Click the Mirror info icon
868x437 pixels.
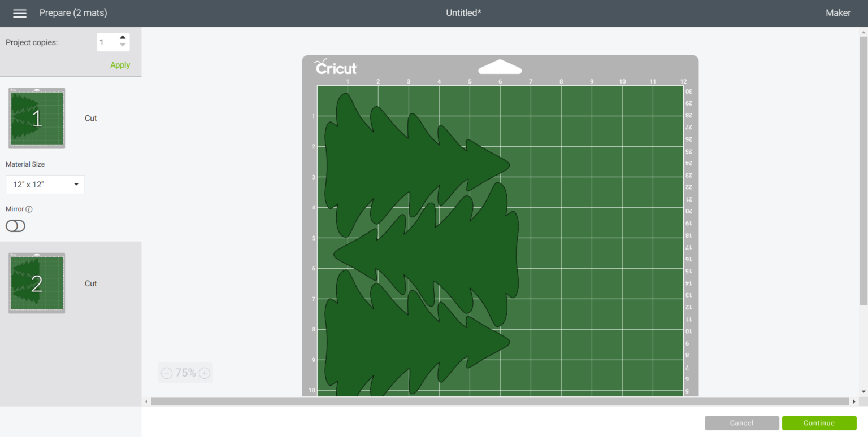29,209
